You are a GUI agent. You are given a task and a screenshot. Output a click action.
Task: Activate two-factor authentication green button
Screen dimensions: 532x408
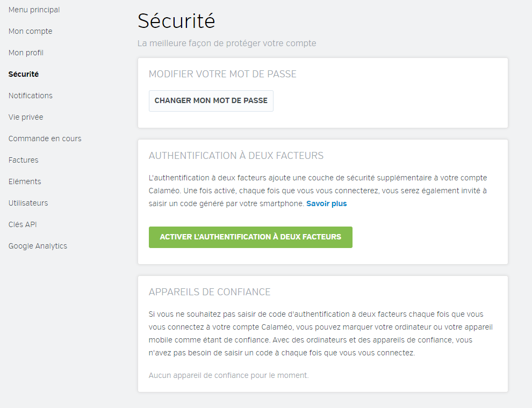[x=250, y=237]
